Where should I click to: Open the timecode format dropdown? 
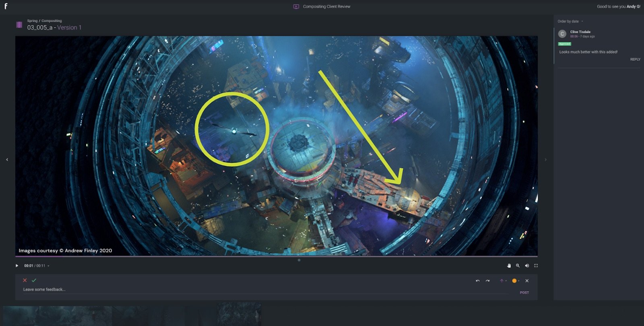tap(48, 266)
